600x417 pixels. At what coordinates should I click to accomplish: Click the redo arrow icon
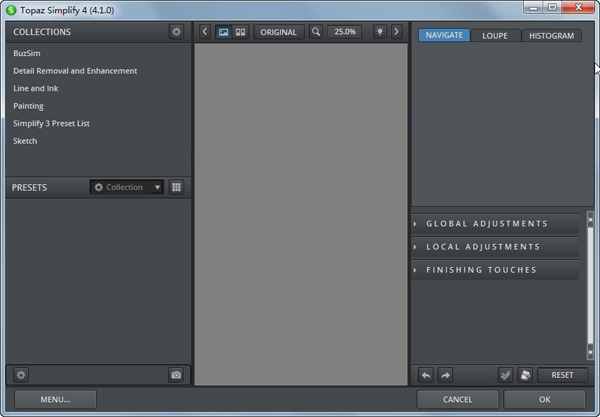[x=445, y=375]
